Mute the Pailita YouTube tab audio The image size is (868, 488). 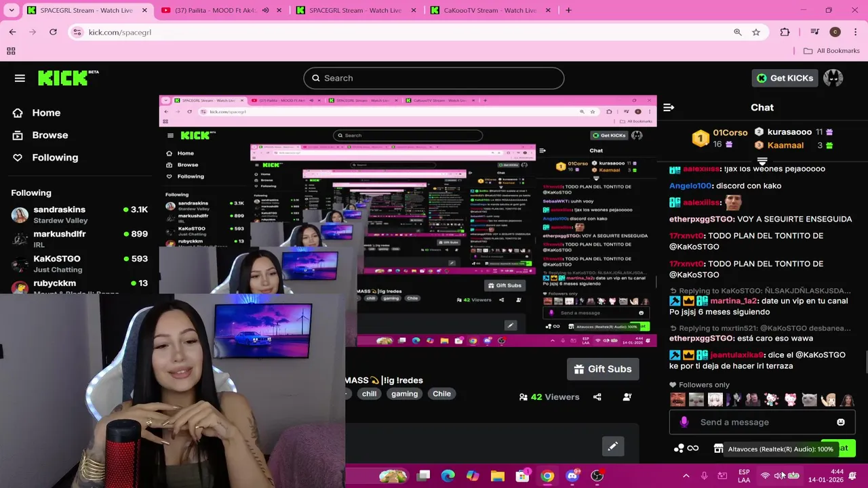265,10
